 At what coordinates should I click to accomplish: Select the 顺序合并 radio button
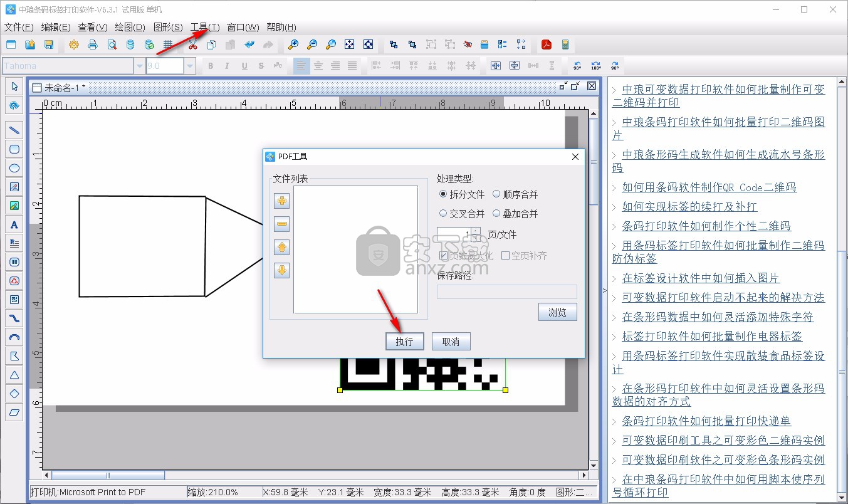click(496, 194)
